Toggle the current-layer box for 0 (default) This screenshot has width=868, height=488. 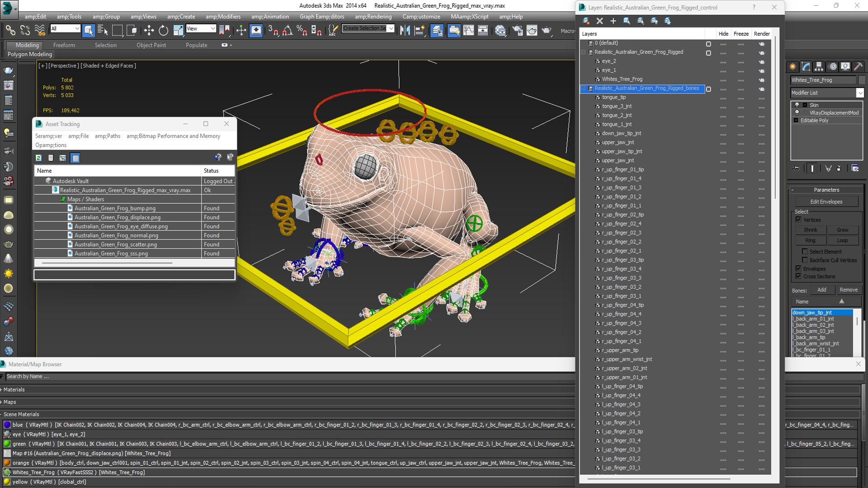708,44
